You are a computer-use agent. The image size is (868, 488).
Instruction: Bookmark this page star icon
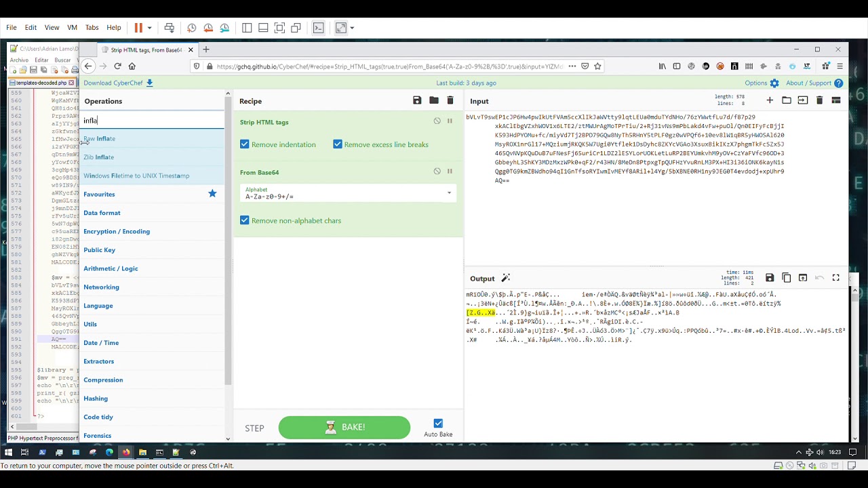coord(597,66)
